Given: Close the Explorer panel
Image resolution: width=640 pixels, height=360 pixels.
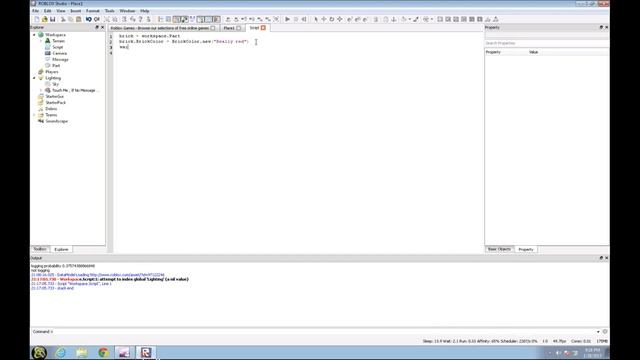Looking at the screenshot, I should 102,27.
